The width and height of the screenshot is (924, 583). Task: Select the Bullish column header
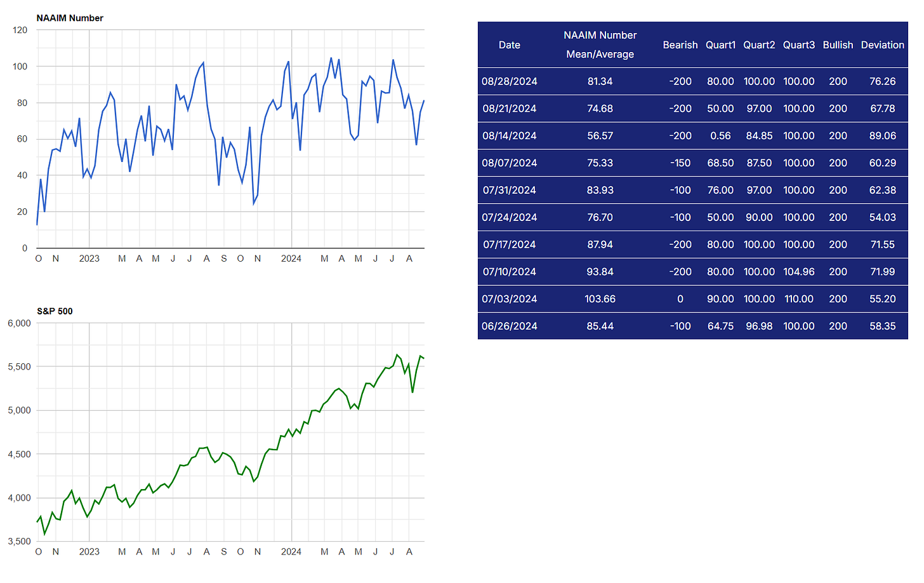[x=838, y=45]
